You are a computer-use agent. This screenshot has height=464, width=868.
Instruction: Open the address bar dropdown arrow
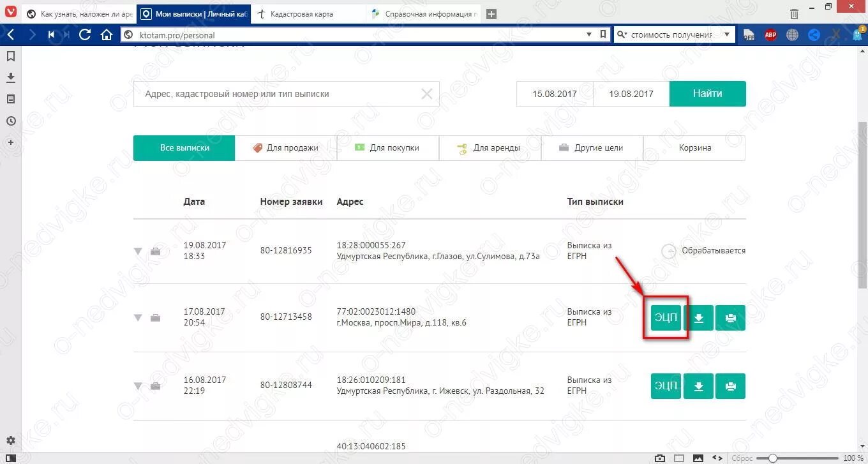589,34
